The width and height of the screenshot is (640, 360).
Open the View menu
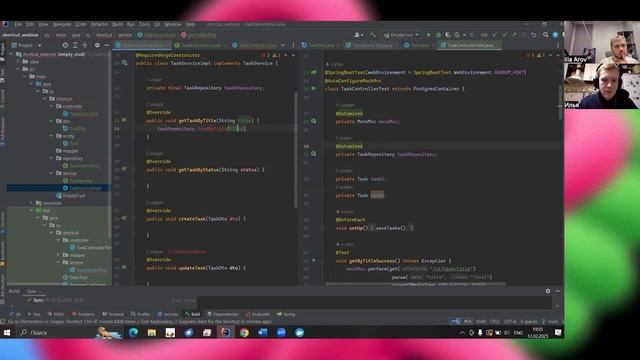pyautogui.click(x=43, y=24)
